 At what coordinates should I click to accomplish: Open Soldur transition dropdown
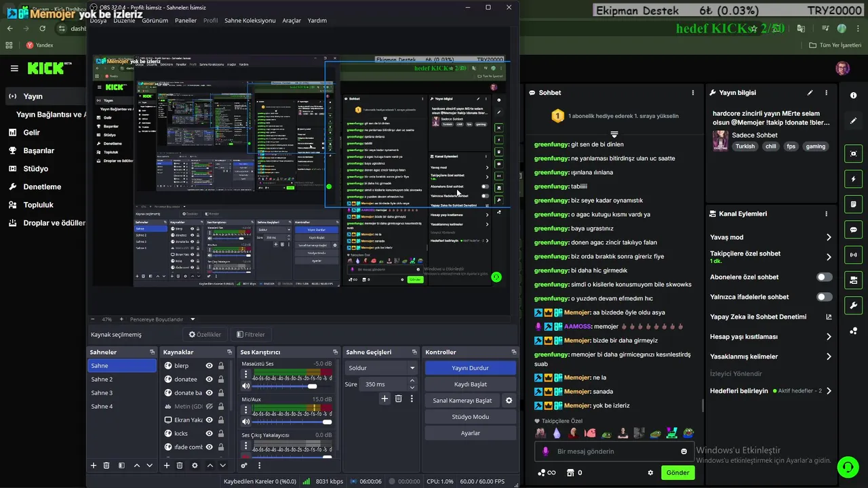[382, 368]
